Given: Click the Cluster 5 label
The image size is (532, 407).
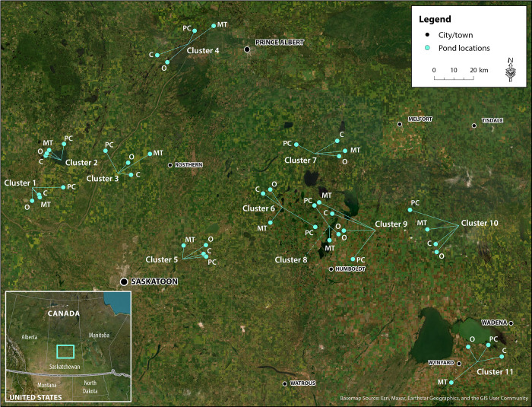Looking at the screenshot, I should coord(161,259).
